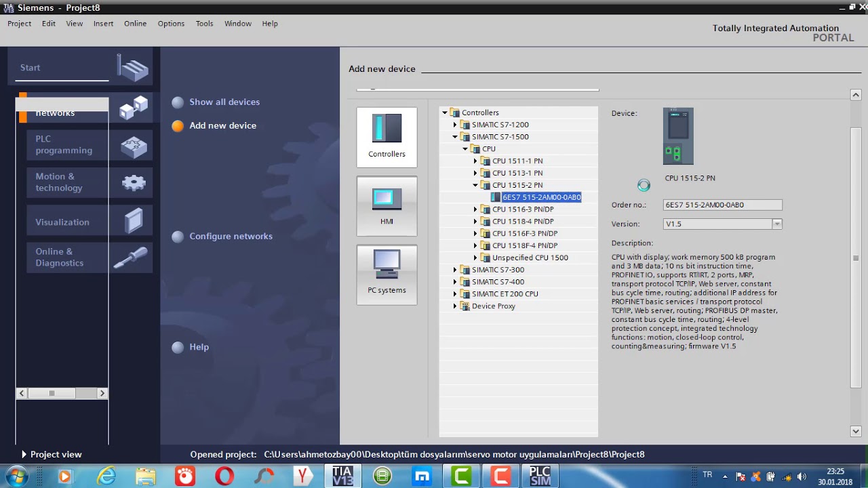Viewport: 868px width, 488px height.
Task: Click the Device Proxy folder icon
Action: click(x=465, y=306)
